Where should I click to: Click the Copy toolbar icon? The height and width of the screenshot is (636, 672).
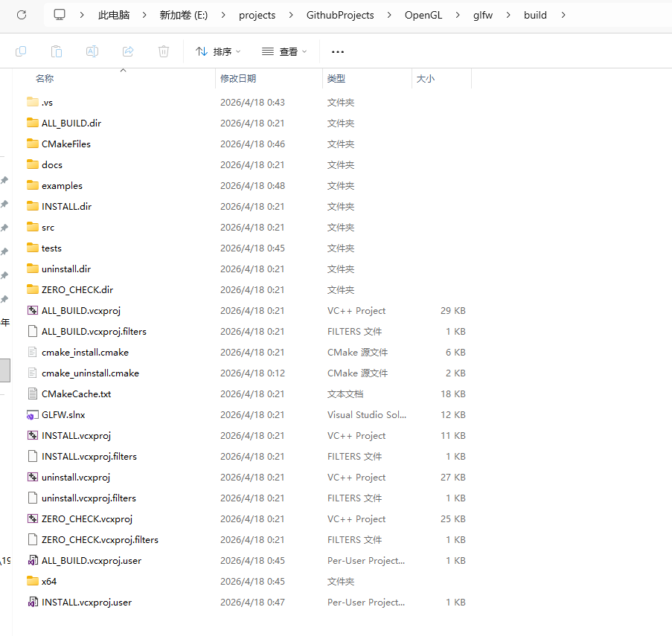click(x=21, y=52)
